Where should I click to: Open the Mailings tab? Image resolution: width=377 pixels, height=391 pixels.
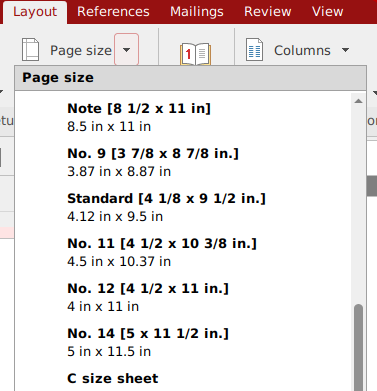coord(197,12)
